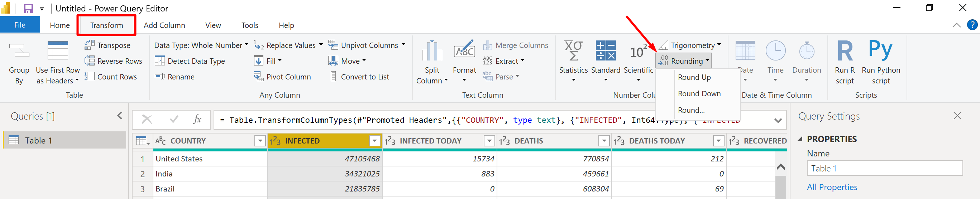
Task: Open INFECTED TODAY column filter dropdown
Action: 489,141
